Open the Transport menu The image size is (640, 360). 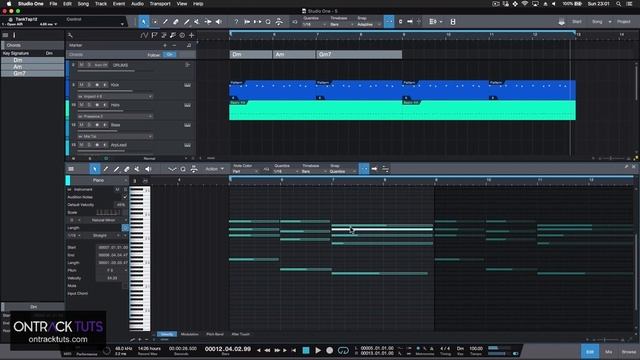tap(160, 4)
